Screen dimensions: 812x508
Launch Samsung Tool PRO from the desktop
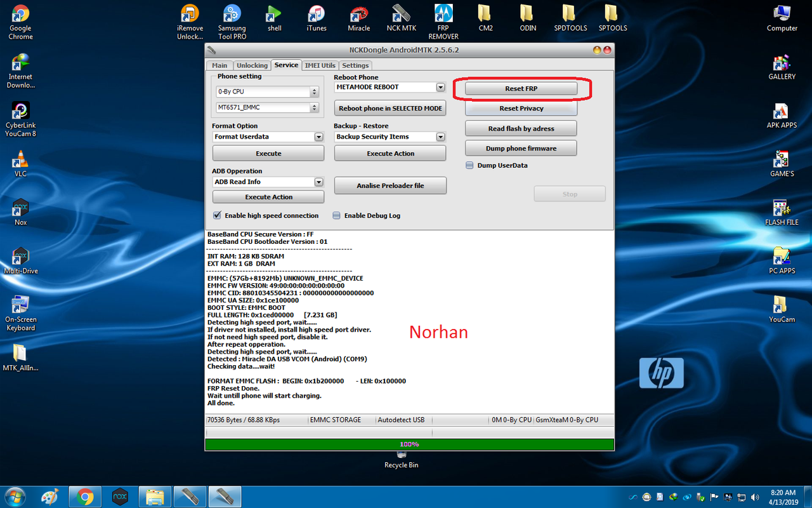click(x=232, y=22)
